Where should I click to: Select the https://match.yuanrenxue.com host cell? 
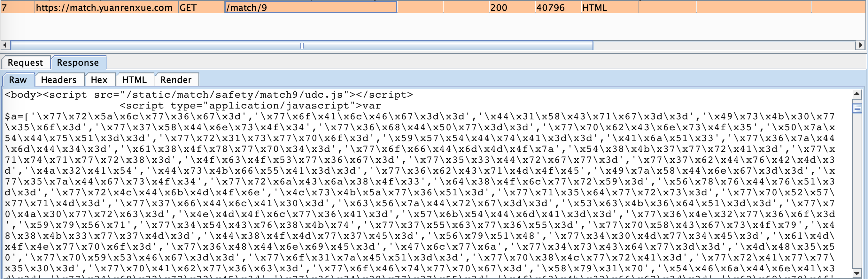point(106,7)
